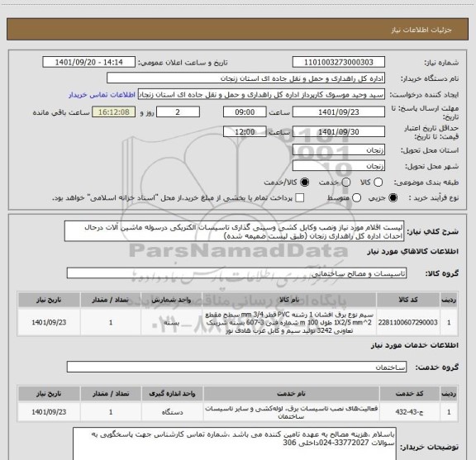Viewport: 476px width, 460px height.
Task: Click the remaining days field showing 2
Action: pos(178,112)
